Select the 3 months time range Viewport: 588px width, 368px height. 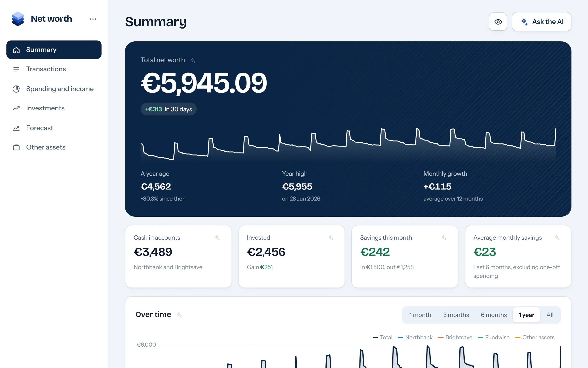click(456, 315)
